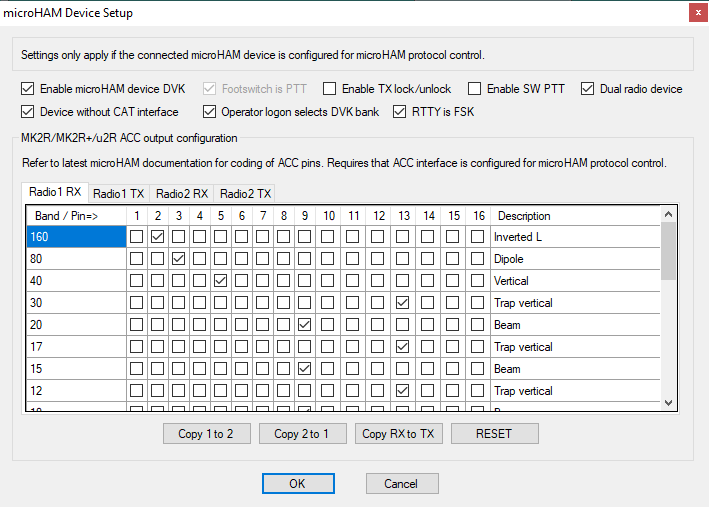Image resolution: width=709 pixels, height=507 pixels.
Task: Switch to Radio1 TX tab
Action: (118, 194)
